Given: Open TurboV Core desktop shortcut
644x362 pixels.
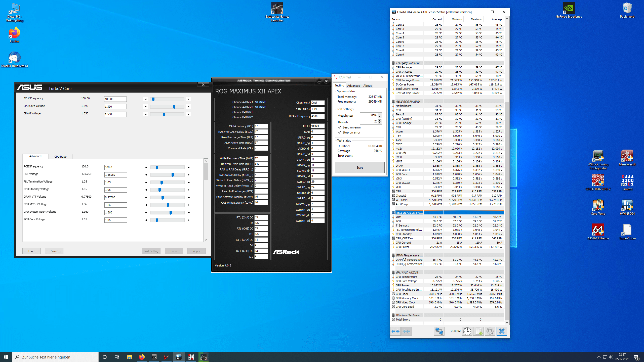Looking at the screenshot, I should (627, 232).
